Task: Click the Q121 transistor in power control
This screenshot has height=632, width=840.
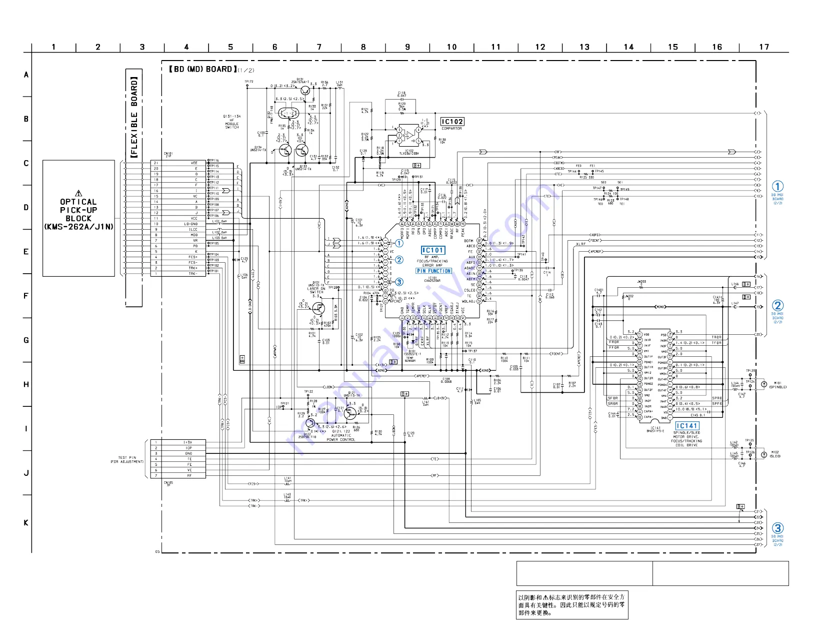Action: pos(350,413)
